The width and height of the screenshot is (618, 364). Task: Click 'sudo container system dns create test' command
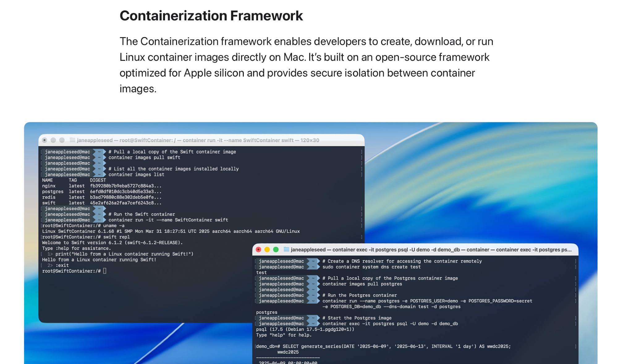pos(371,267)
